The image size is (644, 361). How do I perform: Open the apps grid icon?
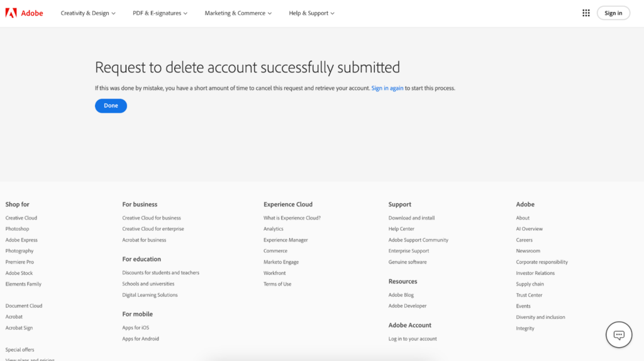pos(586,13)
